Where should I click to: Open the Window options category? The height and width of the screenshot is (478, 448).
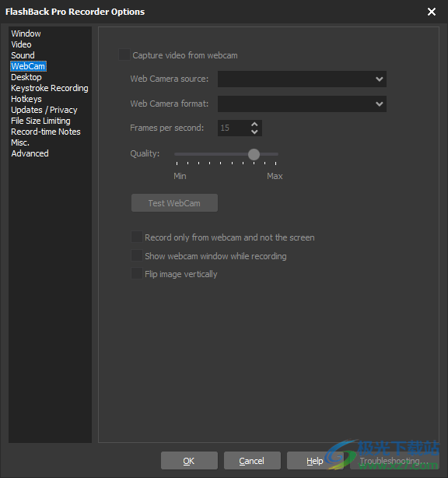26,33
